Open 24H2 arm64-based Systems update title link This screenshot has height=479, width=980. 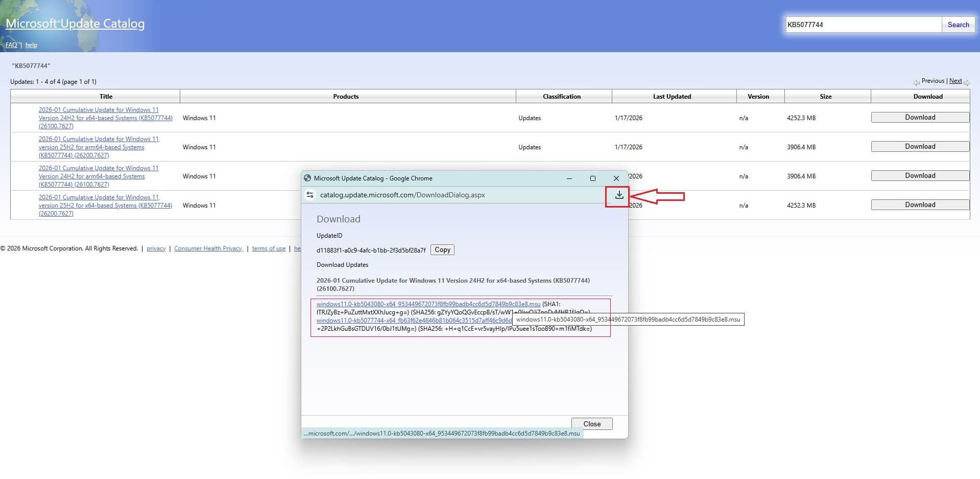99,176
